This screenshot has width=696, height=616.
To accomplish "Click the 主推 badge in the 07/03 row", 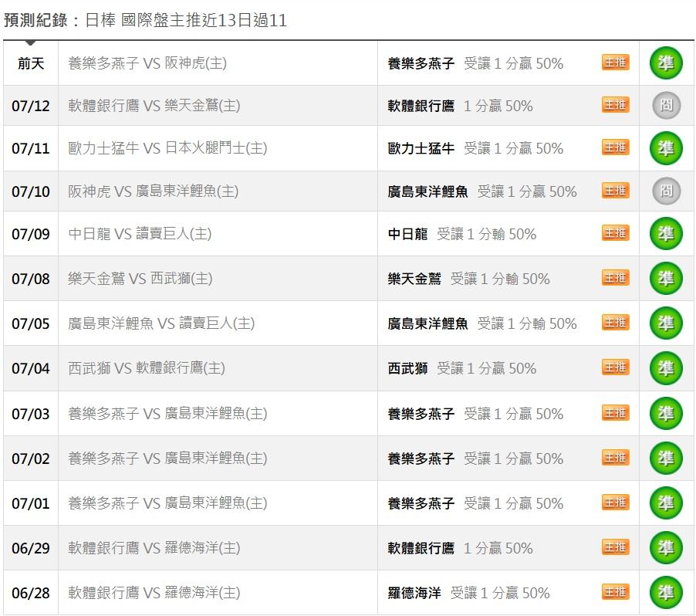I will coord(616,413).
